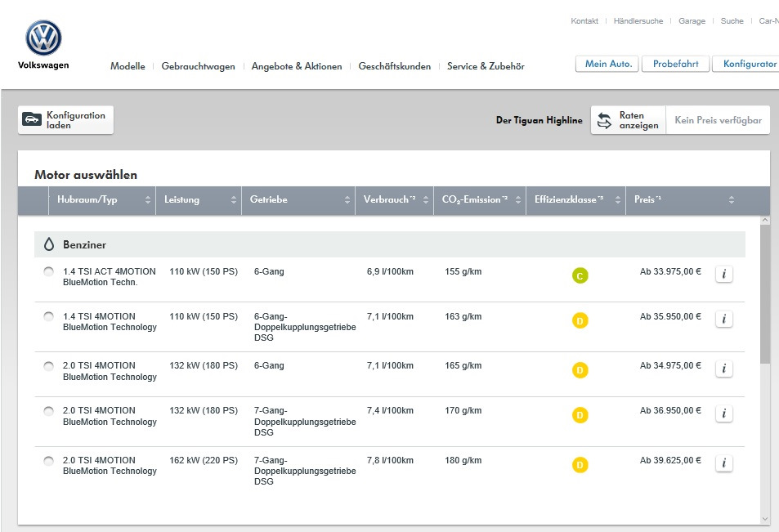Click the green C efficiency class badge
This screenshot has height=532, width=779.
pyautogui.click(x=580, y=276)
